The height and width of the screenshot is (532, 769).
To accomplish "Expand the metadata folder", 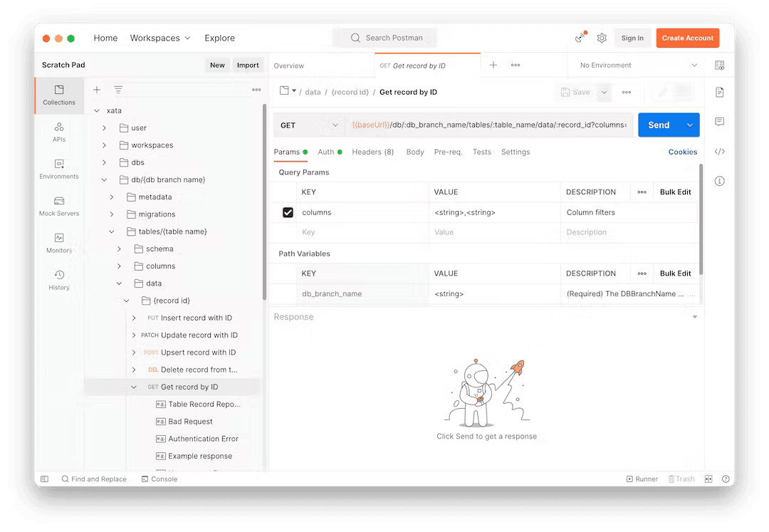I will (x=111, y=197).
